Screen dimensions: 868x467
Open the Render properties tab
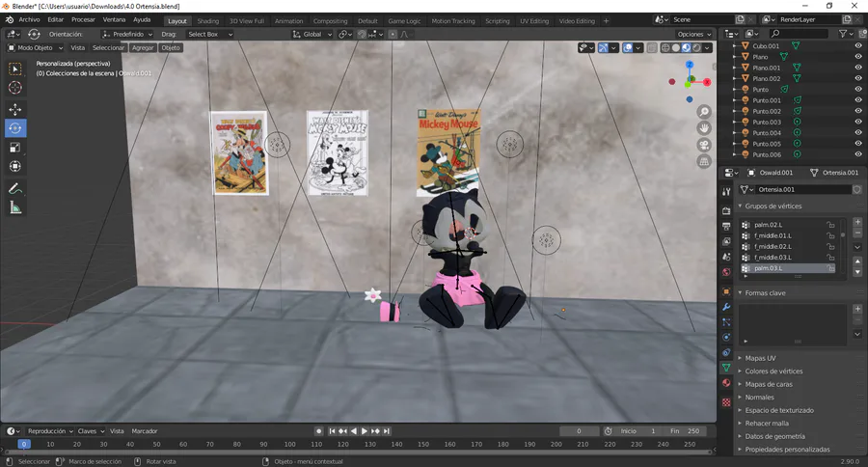pyautogui.click(x=726, y=211)
